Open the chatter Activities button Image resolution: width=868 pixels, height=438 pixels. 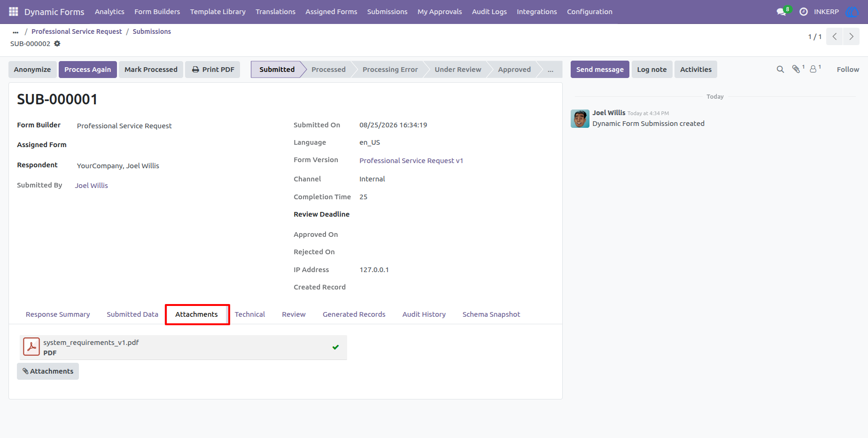(x=696, y=70)
